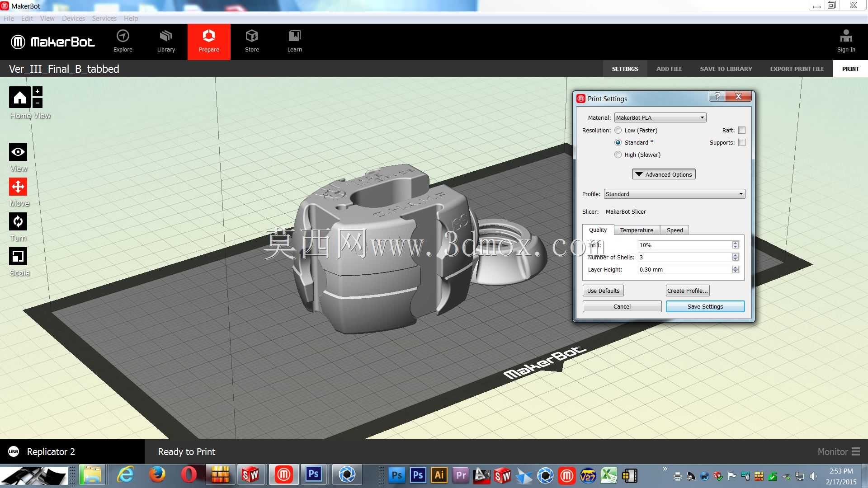Open the Monitor panel menu icon
Image resolution: width=868 pixels, height=488 pixels.
pyautogui.click(x=856, y=451)
